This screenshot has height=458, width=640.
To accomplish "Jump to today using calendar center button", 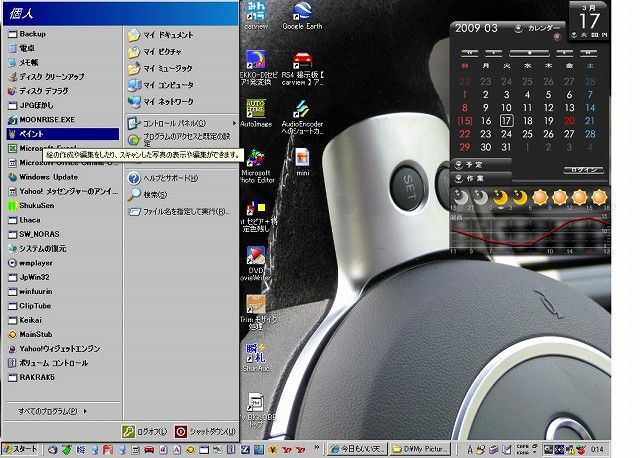I will pos(529,53).
